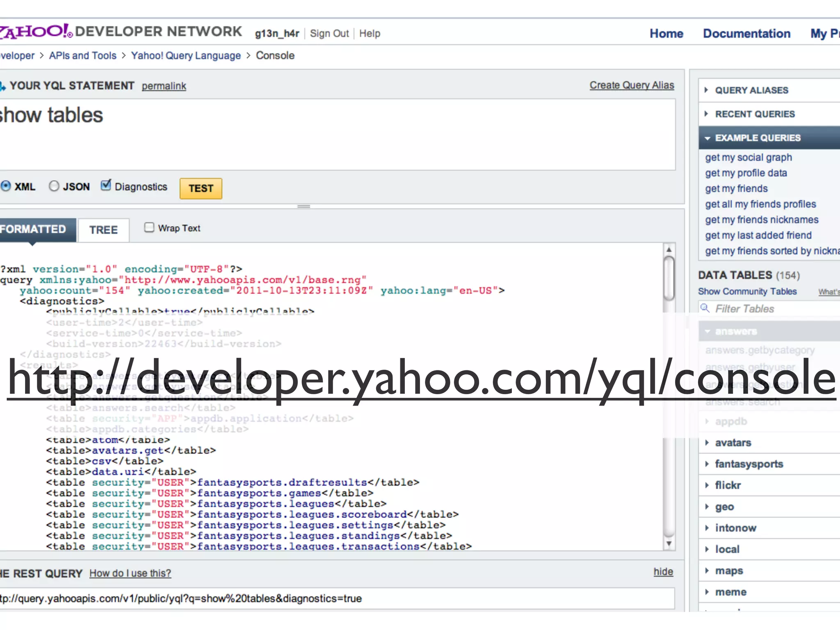Image resolution: width=840 pixels, height=630 pixels.
Task: Click the Filter Tables search magnifier icon
Action: pos(705,308)
